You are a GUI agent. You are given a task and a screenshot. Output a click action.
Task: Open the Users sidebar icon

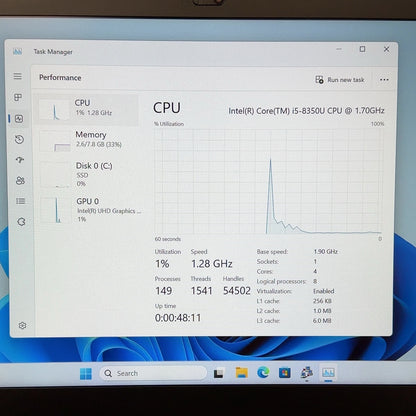pos(20,181)
